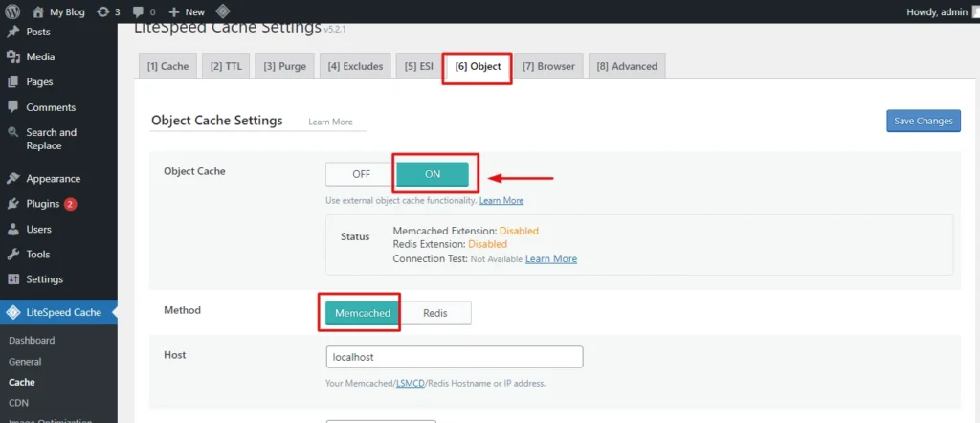Click the Posts pin icon
The image size is (980, 423).
point(13,32)
